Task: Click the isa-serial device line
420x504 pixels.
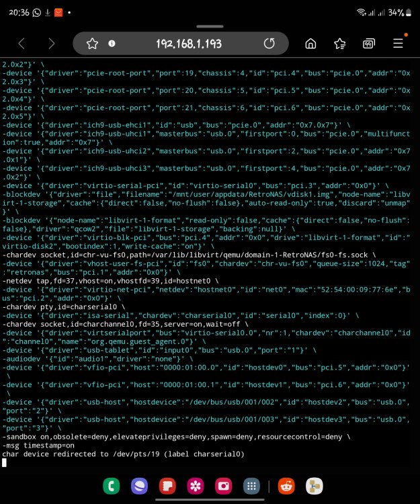Action: pyautogui.click(x=180, y=316)
